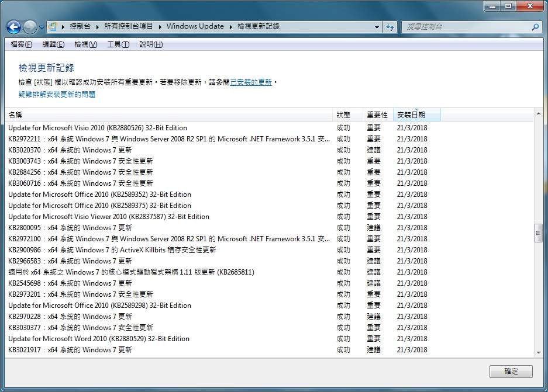Screen dimensions: 548x392
Task: Click the Forward arrow navigation button
Action: coord(30,27)
